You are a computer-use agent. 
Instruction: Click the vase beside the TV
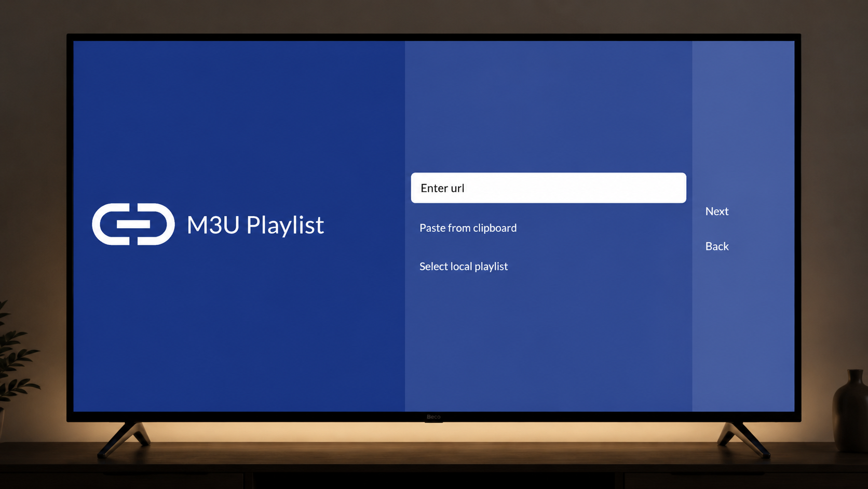851,411
